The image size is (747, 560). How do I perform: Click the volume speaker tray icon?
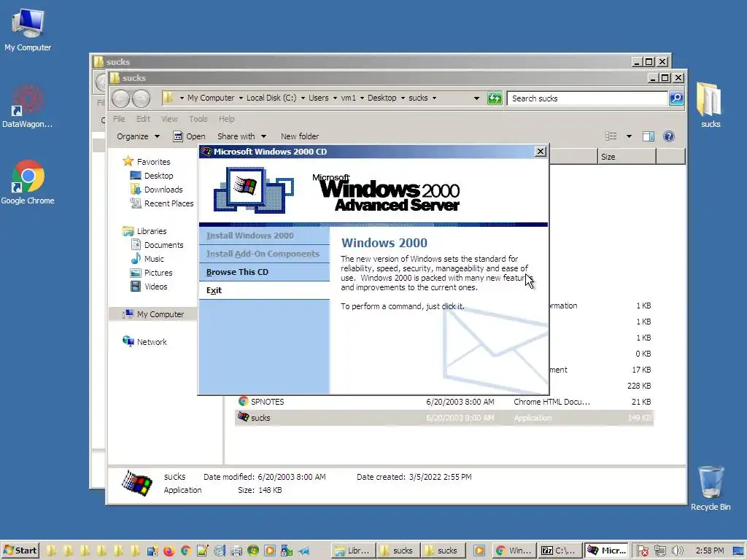pos(677,551)
